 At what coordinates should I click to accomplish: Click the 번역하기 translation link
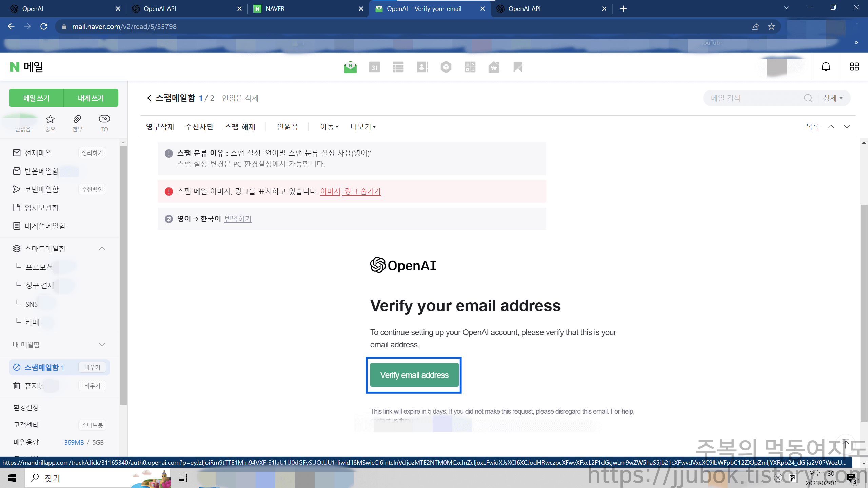click(237, 219)
